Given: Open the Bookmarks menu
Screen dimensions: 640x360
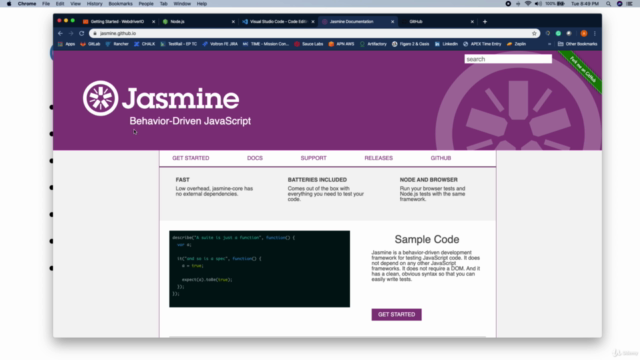Looking at the screenshot, I should 120,4.
